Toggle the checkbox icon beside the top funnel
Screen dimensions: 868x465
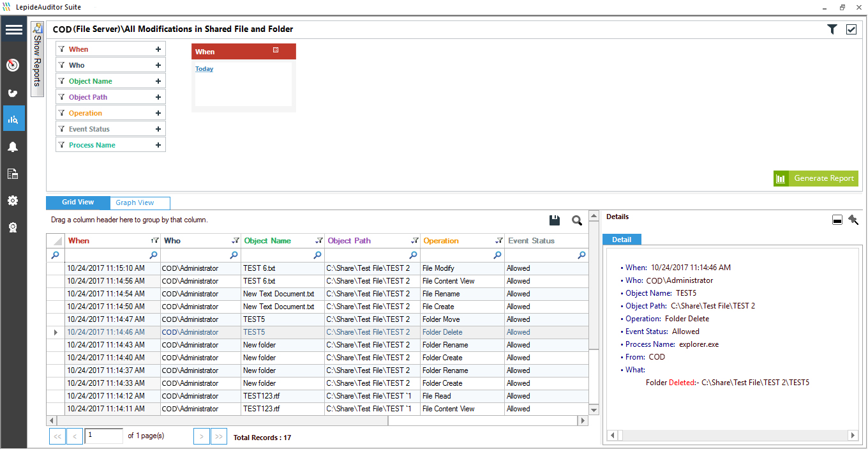[851, 29]
